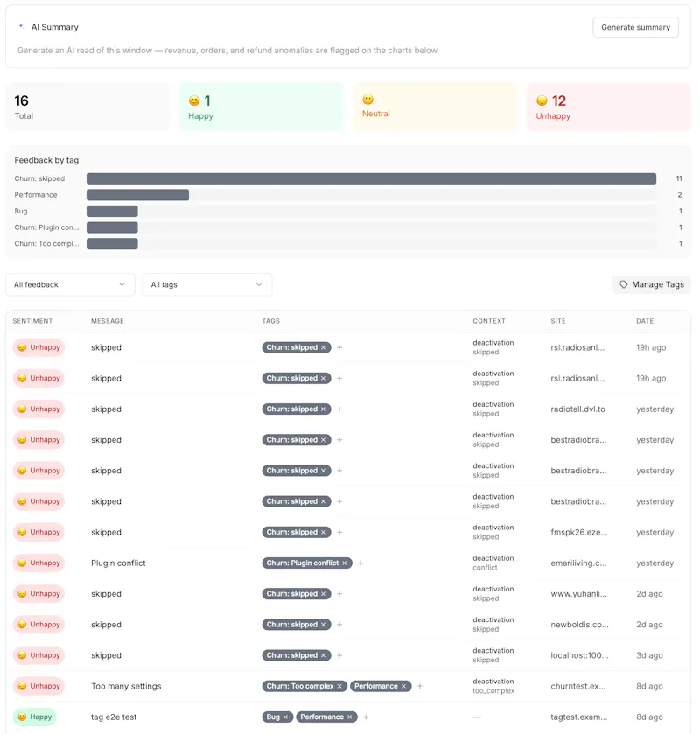Open the All feedback dropdown
The width and height of the screenshot is (700, 734).
point(70,284)
